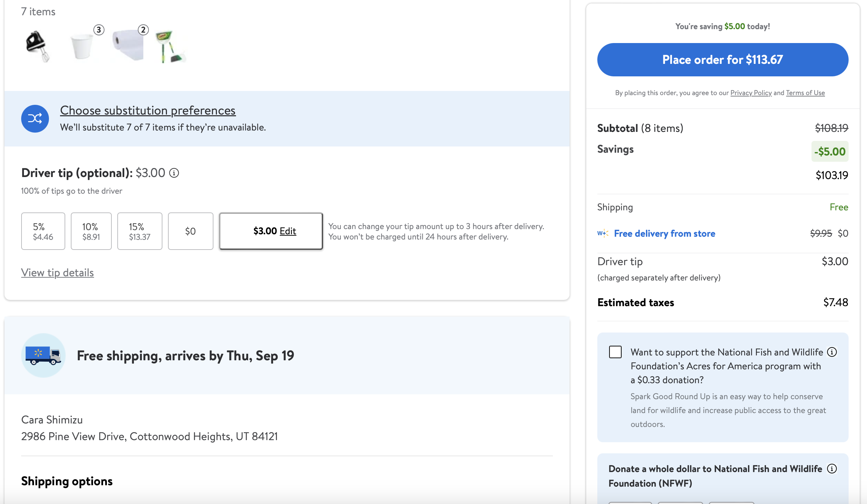The height and width of the screenshot is (504, 867).
Task: Click the substitution shuffle icon
Action: click(35, 119)
